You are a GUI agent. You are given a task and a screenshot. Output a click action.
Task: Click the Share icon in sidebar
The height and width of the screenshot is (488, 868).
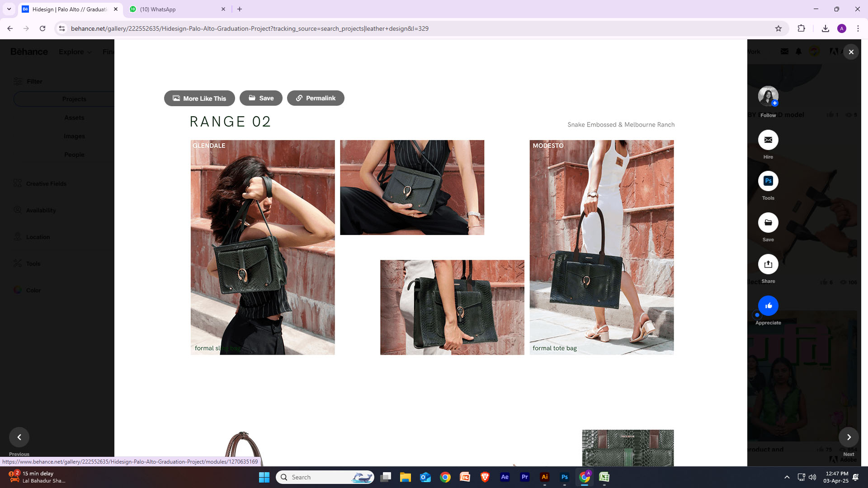[x=768, y=264]
